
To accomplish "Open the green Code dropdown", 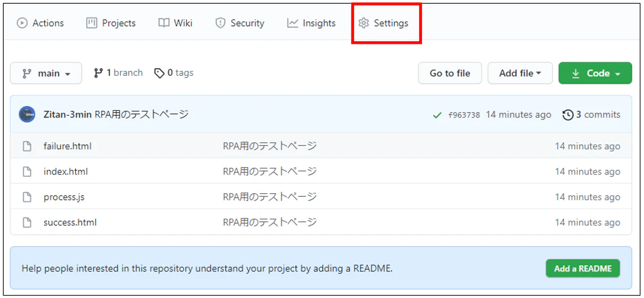I will (x=595, y=73).
